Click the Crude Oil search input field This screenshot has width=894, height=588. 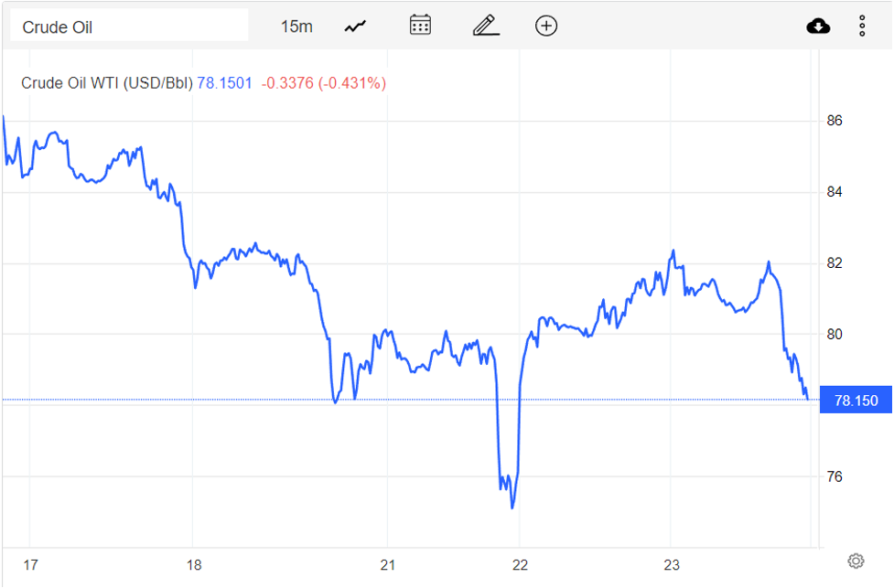click(128, 25)
